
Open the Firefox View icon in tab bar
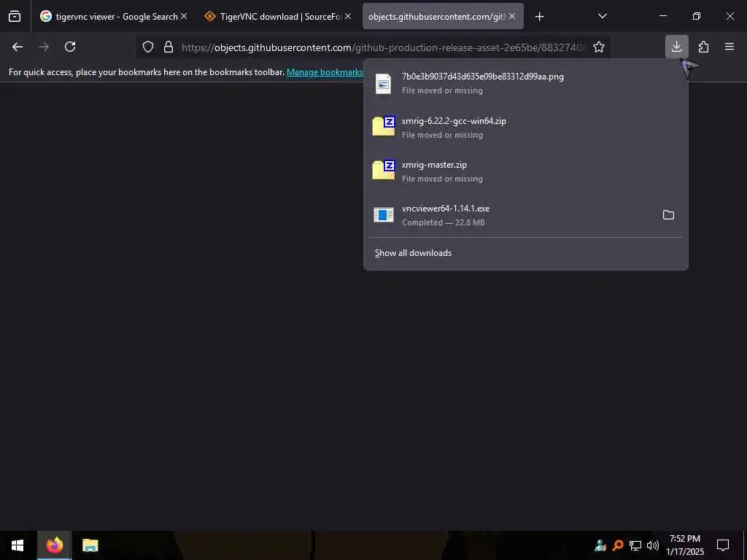15,16
